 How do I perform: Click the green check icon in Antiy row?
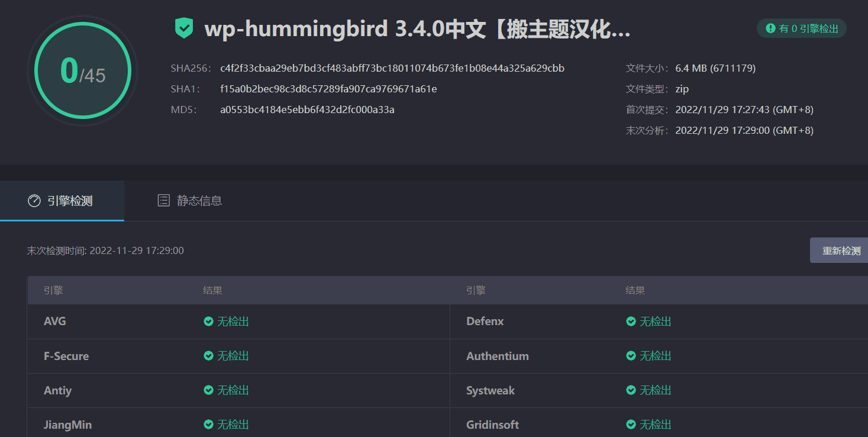tap(208, 390)
